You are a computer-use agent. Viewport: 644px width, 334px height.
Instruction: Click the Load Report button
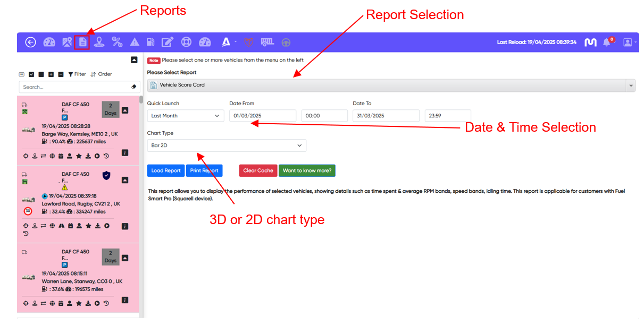tap(165, 170)
